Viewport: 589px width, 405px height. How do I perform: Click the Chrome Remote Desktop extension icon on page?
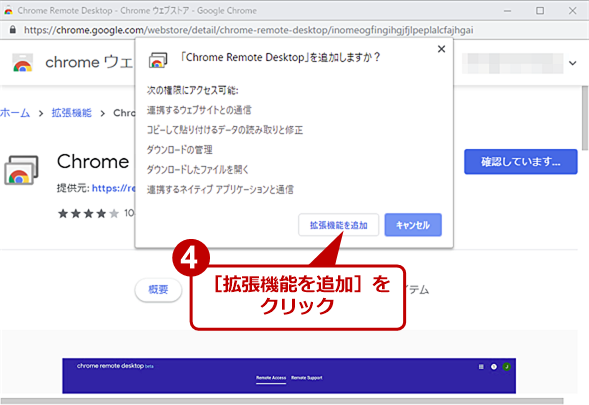pyautogui.click(x=21, y=170)
